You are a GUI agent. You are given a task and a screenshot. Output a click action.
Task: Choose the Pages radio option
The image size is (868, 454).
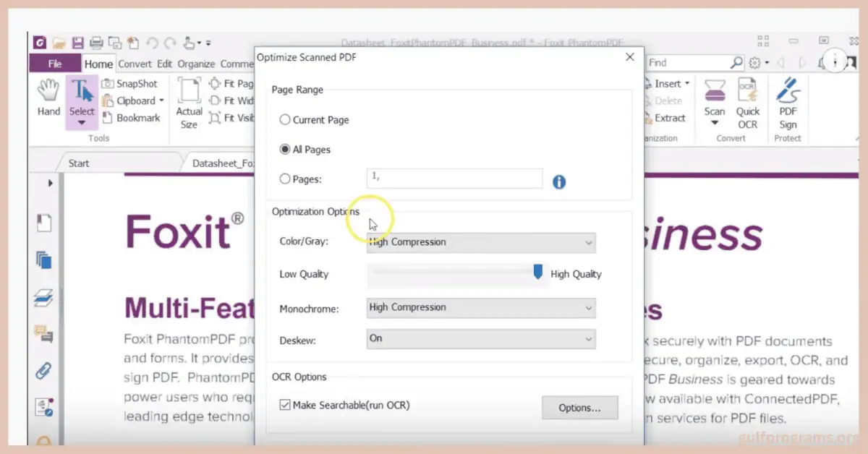[x=285, y=179]
